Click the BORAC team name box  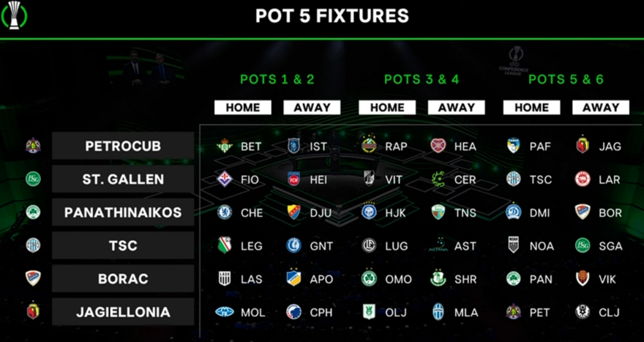(x=123, y=279)
